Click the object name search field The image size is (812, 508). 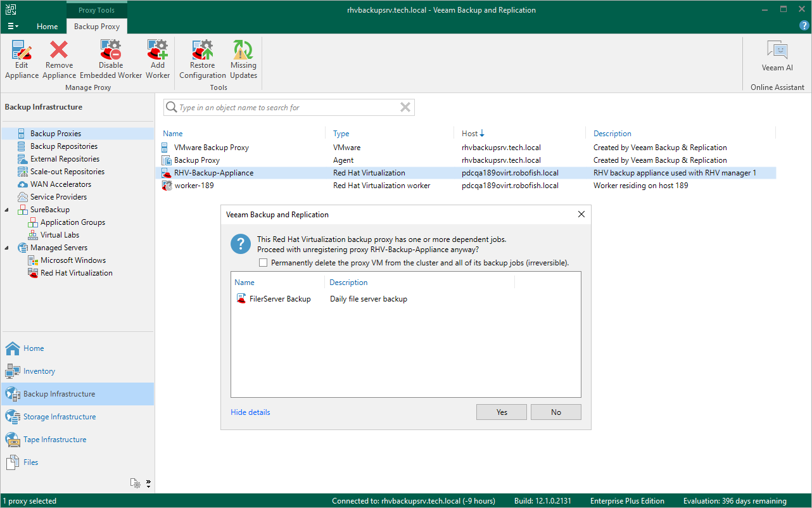pyautogui.click(x=289, y=108)
